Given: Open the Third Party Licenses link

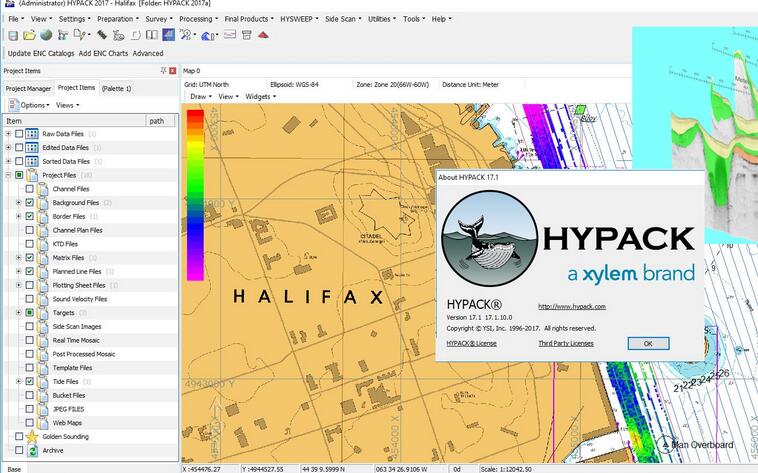Looking at the screenshot, I should click(566, 343).
